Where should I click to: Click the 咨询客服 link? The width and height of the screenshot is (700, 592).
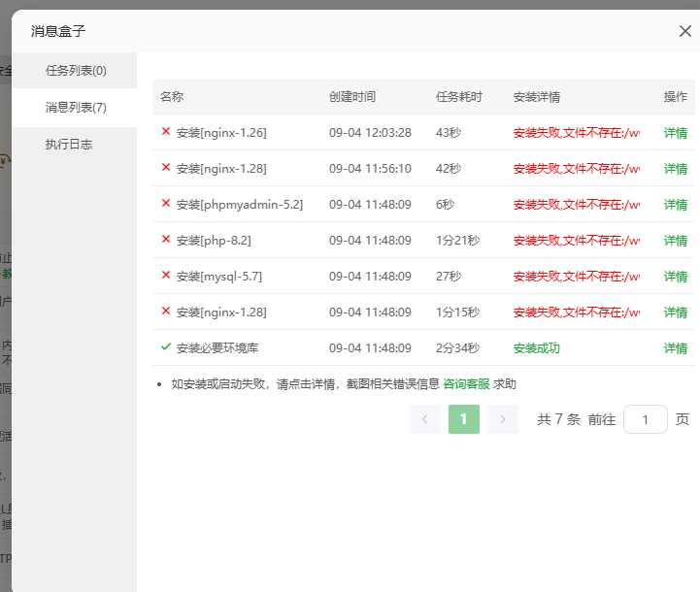(466, 384)
